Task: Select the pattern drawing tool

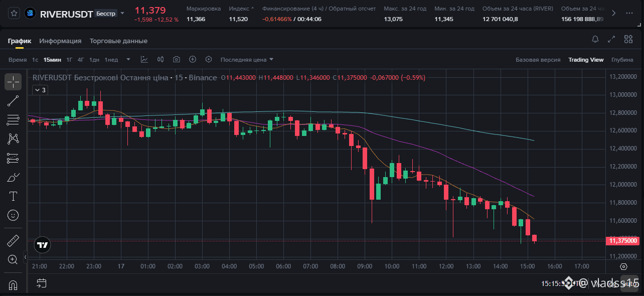Action: [13, 139]
